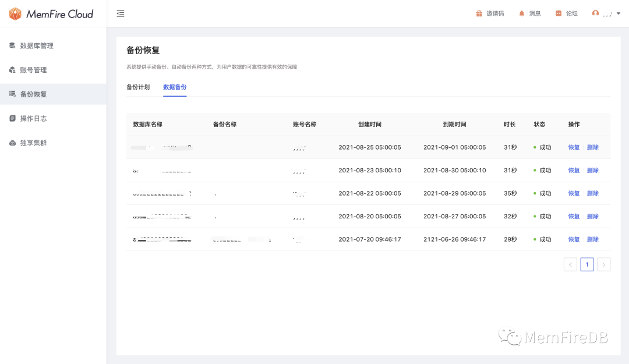629x364 pixels.
Task: Select 备份恢复 in the sidebar
Action: 53,94
